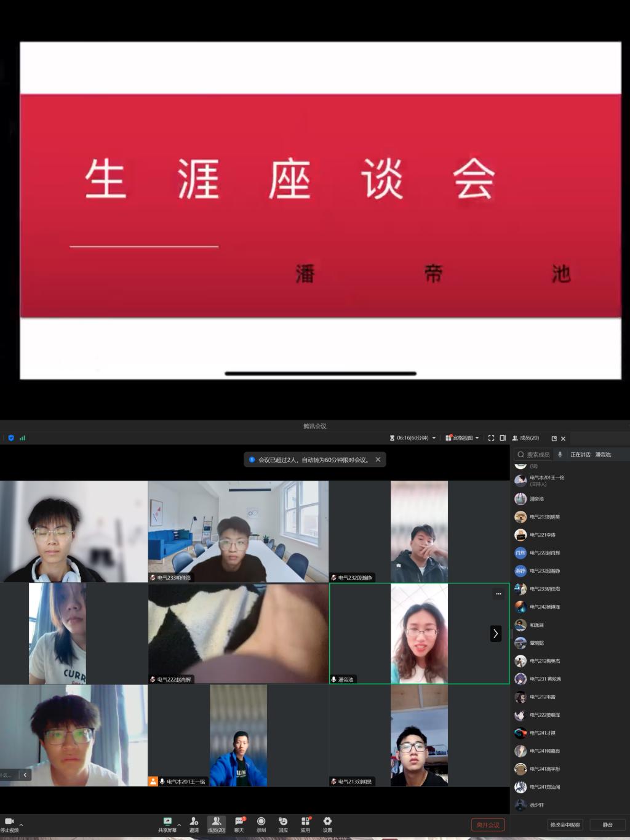Open the Apps (应用) icon
This screenshot has height=840, width=630.
305,822
